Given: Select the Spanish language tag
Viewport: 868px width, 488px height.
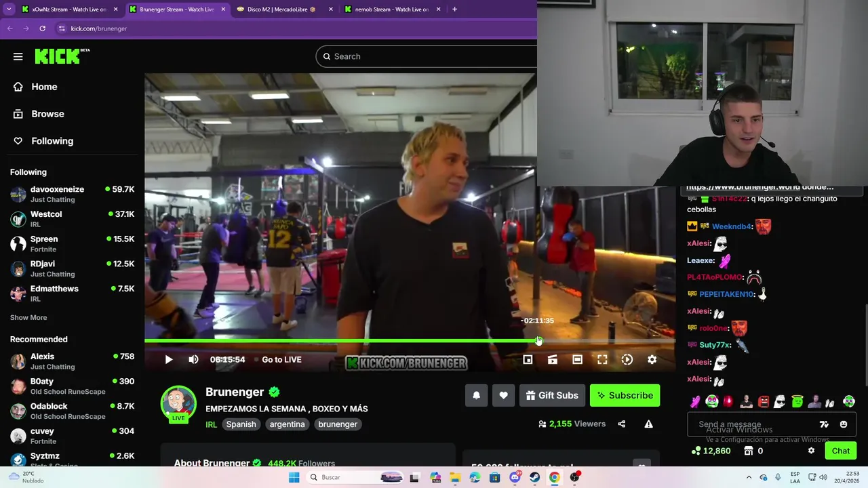Looking at the screenshot, I should (241, 424).
